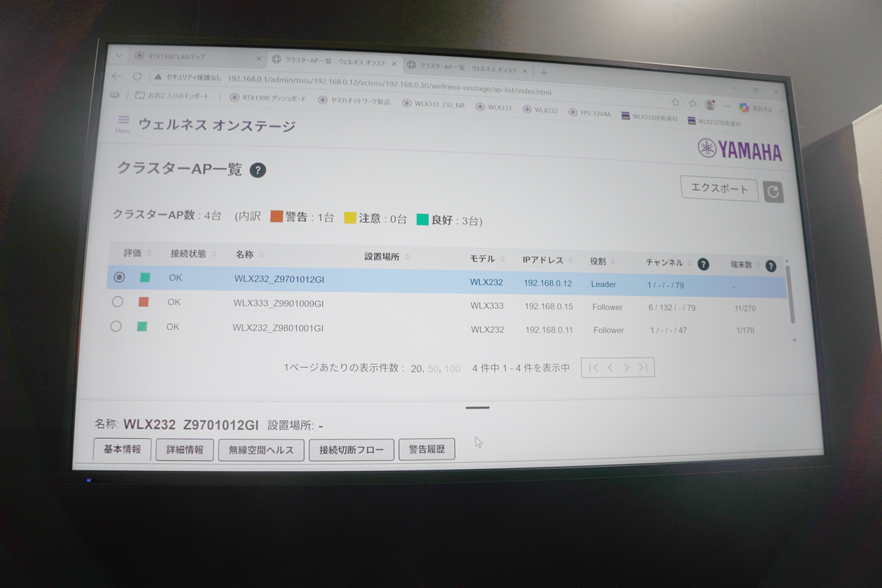Sort by 評価 column
This screenshot has width=882, height=588.
[x=137, y=253]
